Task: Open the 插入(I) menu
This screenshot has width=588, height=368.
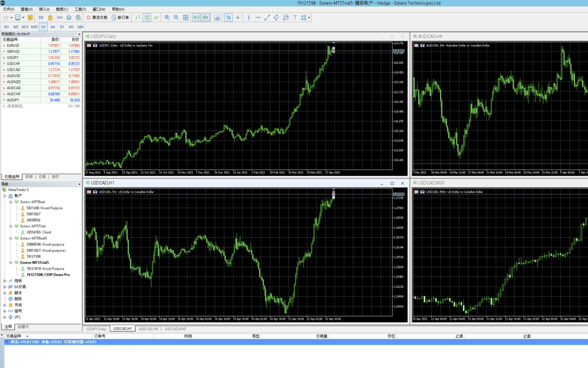Action: coord(44,9)
